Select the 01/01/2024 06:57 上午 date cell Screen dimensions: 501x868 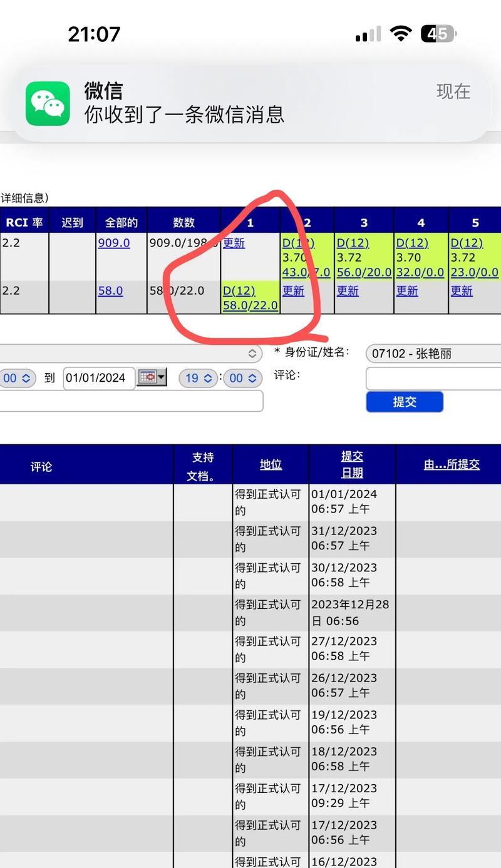(x=352, y=502)
